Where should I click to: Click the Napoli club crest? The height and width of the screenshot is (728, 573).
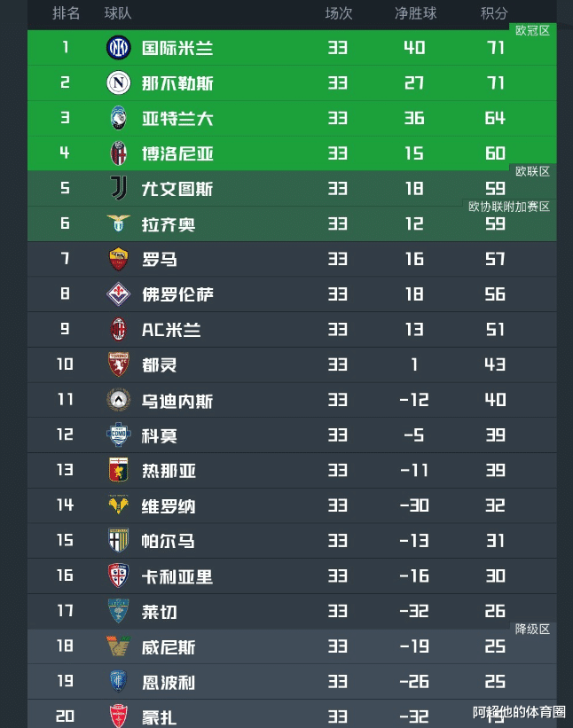pyautogui.click(x=118, y=83)
